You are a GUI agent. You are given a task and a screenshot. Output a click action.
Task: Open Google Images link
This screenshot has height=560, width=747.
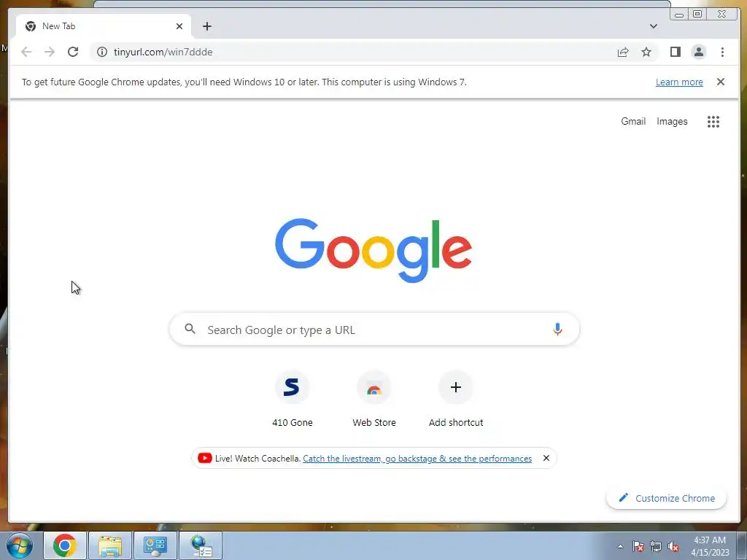point(672,122)
